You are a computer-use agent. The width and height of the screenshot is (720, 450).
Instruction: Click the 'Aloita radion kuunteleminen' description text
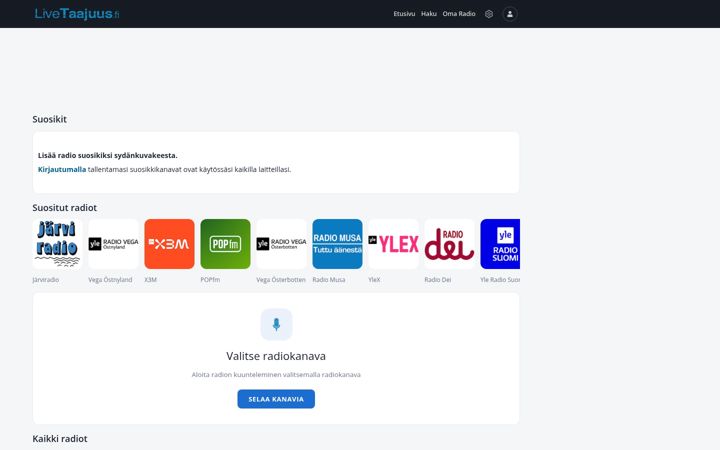tap(276, 375)
